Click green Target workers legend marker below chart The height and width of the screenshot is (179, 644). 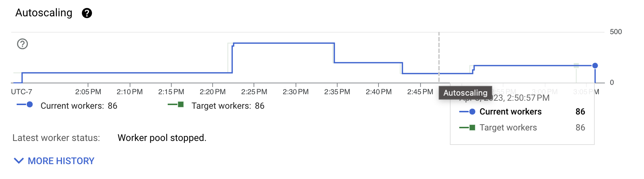[x=180, y=105]
